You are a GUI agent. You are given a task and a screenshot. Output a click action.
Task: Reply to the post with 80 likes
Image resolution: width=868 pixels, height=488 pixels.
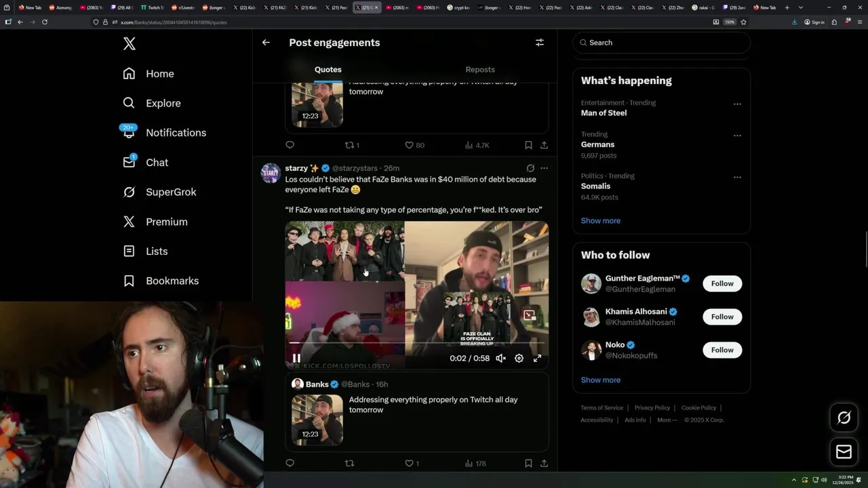[x=290, y=145]
